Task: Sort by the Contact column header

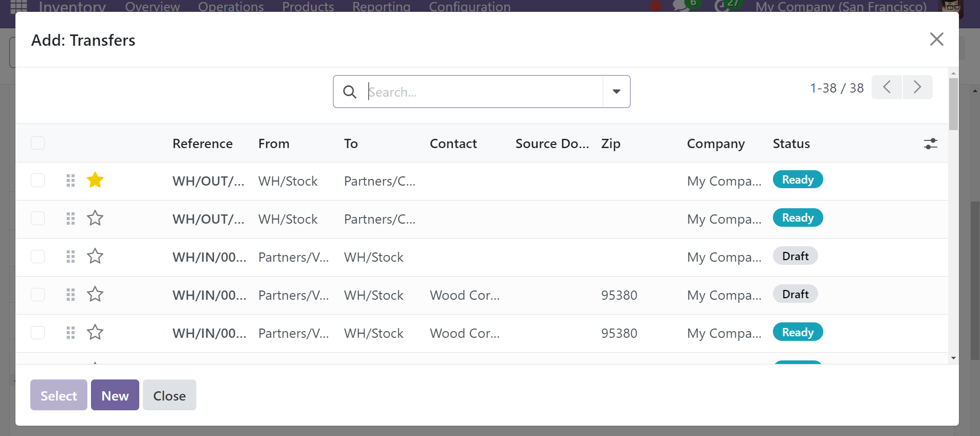Action: (453, 143)
